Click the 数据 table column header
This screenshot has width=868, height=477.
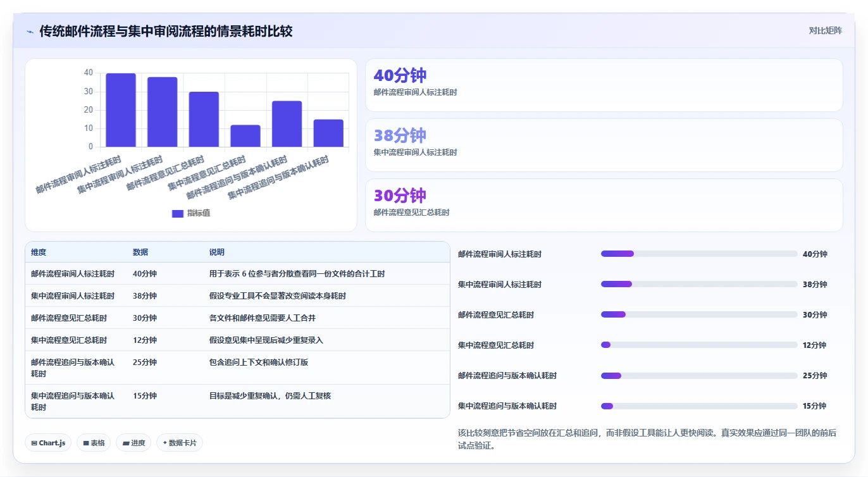point(140,252)
